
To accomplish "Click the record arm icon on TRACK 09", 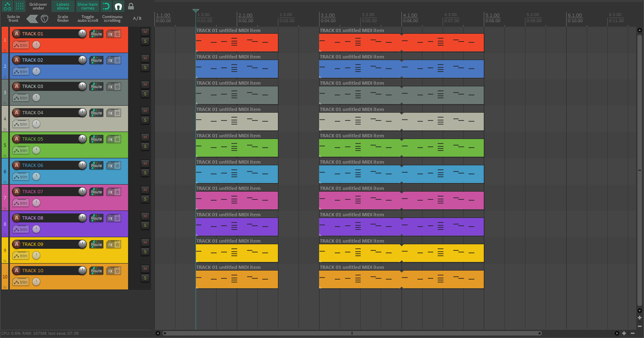I will pos(16,244).
